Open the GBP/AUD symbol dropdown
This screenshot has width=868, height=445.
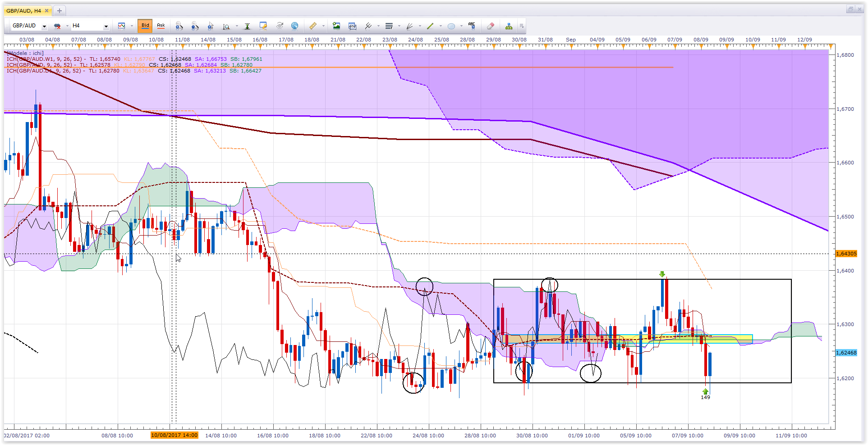[x=44, y=26]
